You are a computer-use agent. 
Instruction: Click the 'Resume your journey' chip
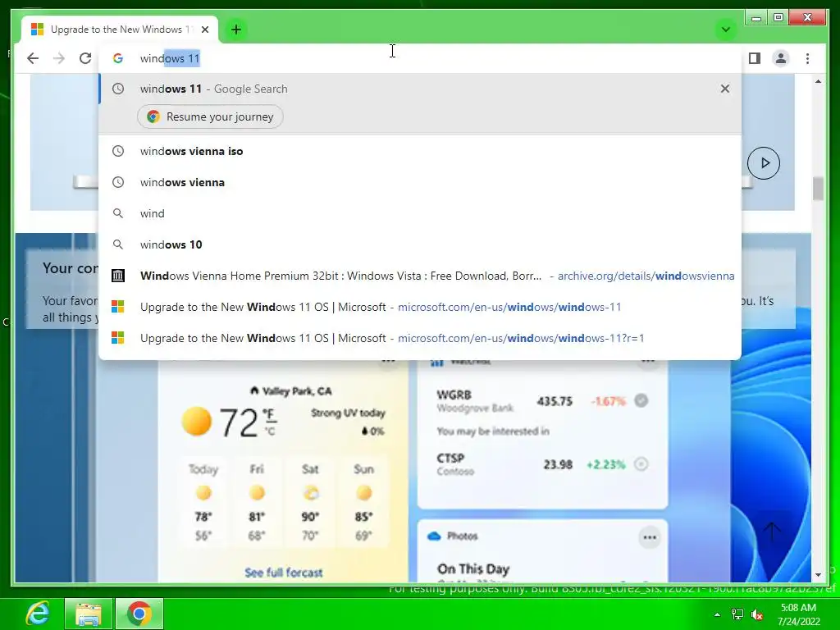[210, 116]
